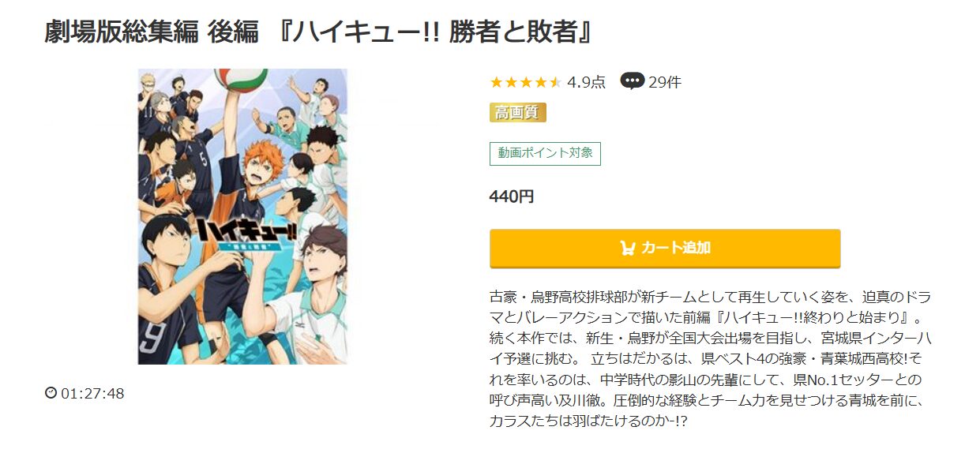Click the first rating star
The image size is (980, 453).
[x=496, y=82]
